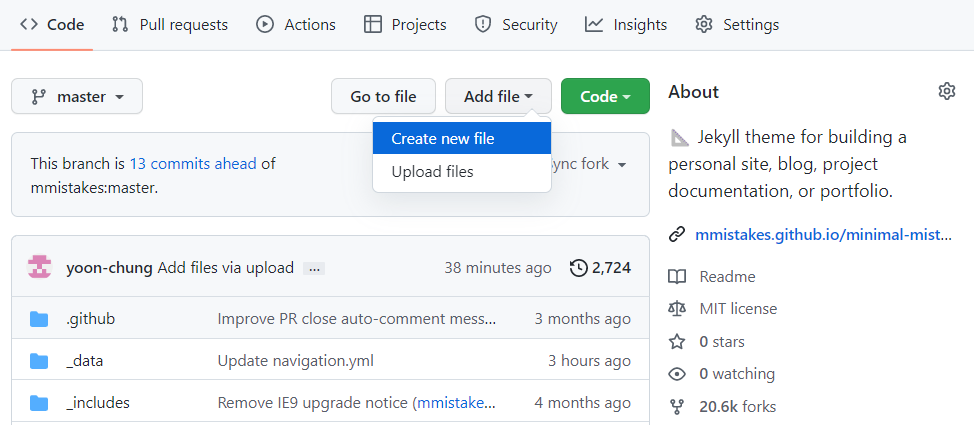Click the About section gear icon
Screen dimensions: 974x425
click(x=946, y=91)
